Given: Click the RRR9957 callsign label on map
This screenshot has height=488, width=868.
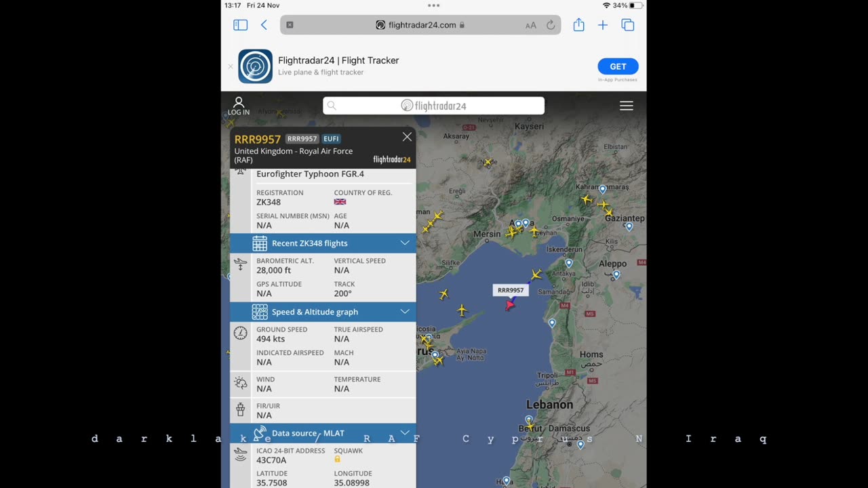Looking at the screenshot, I should [x=511, y=290].
